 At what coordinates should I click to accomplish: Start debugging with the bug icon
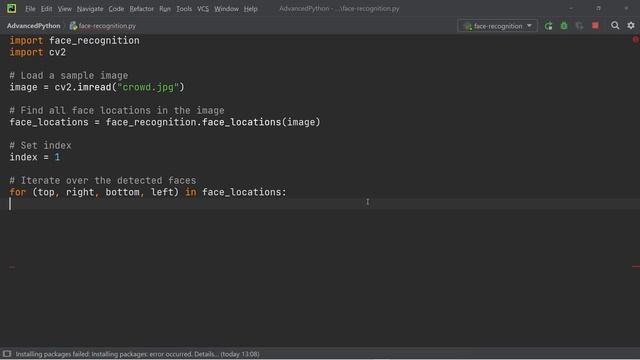coord(564,26)
